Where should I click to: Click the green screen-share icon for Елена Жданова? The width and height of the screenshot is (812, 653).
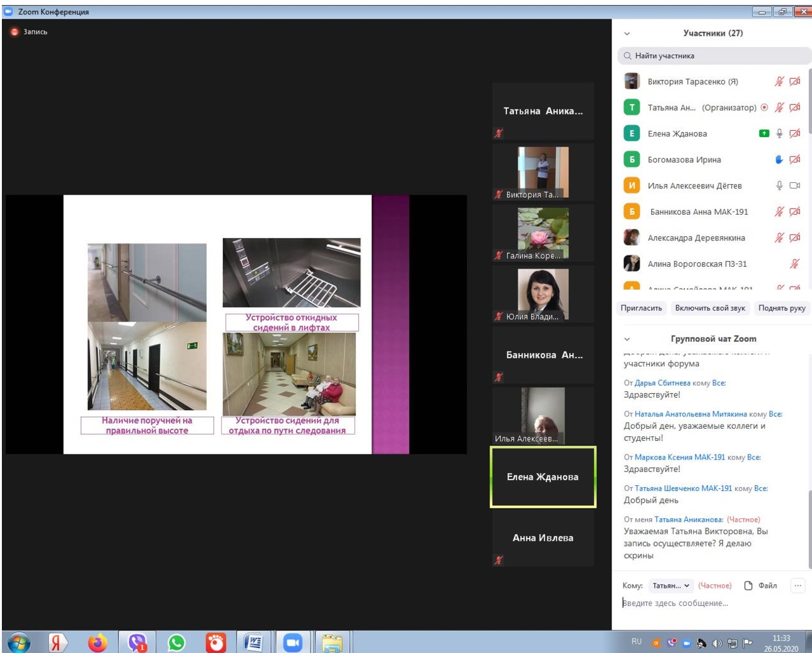[764, 133]
